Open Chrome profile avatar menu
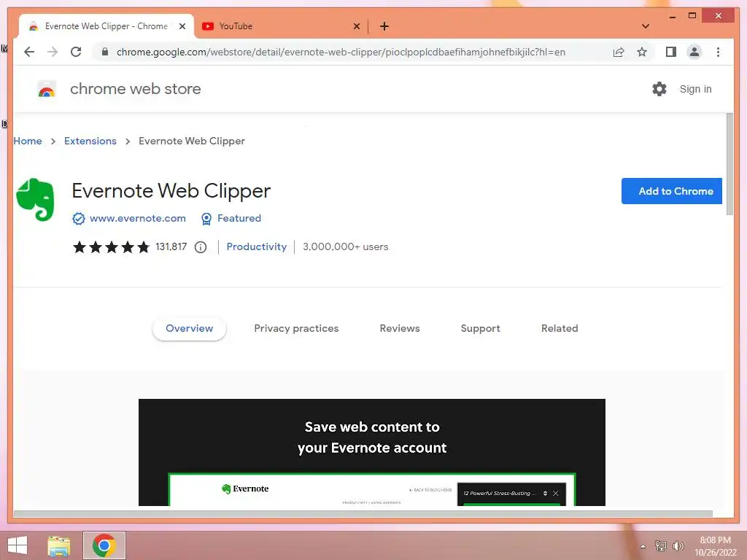This screenshot has width=747, height=560. click(694, 52)
